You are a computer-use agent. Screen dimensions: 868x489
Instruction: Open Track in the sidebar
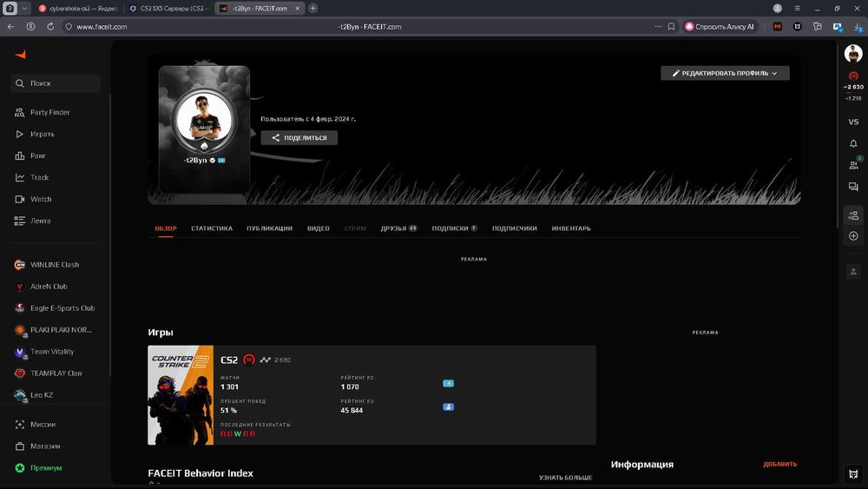[31, 177]
